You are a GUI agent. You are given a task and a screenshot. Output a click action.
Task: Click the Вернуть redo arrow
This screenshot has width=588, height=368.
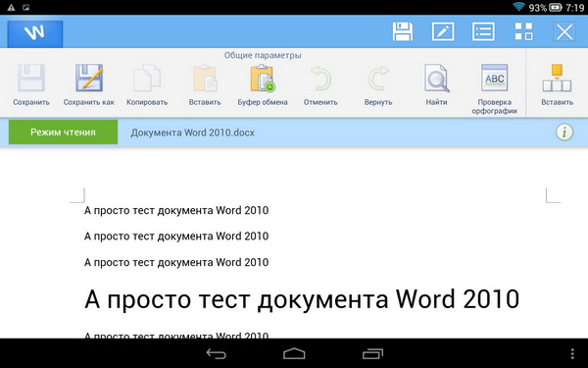[378, 84]
